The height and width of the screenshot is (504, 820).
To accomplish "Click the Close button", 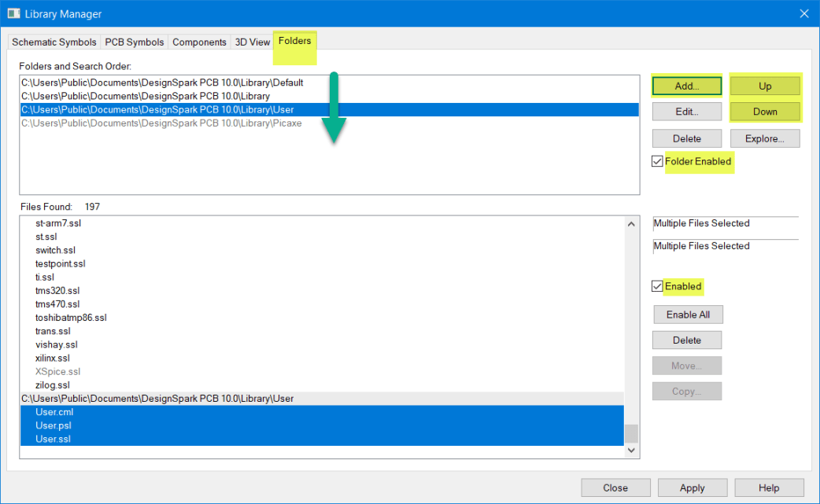I will [x=615, y=487].
